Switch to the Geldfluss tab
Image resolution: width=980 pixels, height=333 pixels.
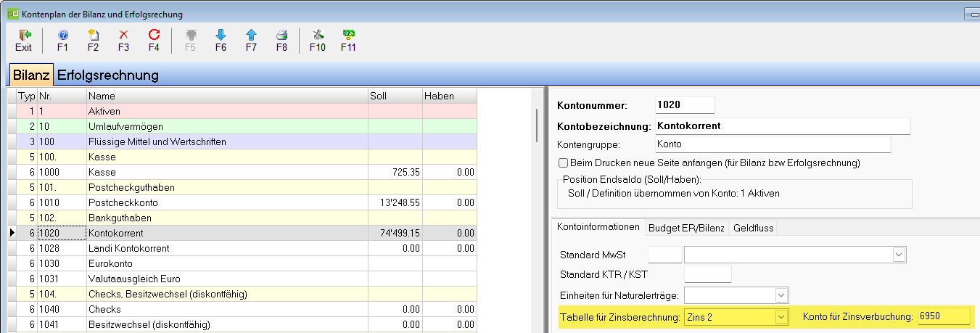[753, 227]
